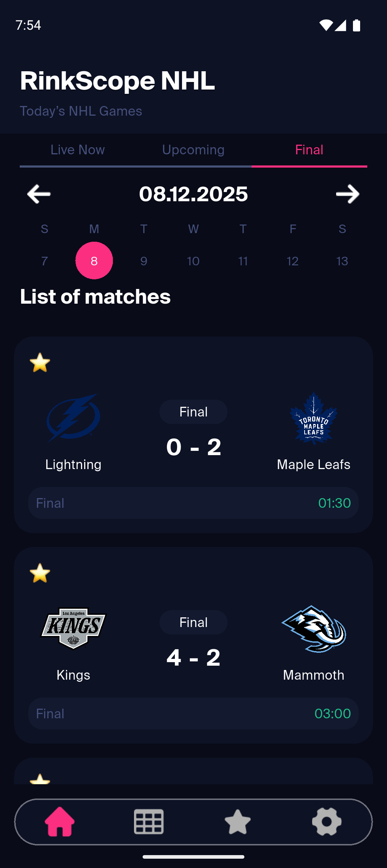Pick Wednesday the 10th date
Screen dimensions: 387x868
pos(193,261)
